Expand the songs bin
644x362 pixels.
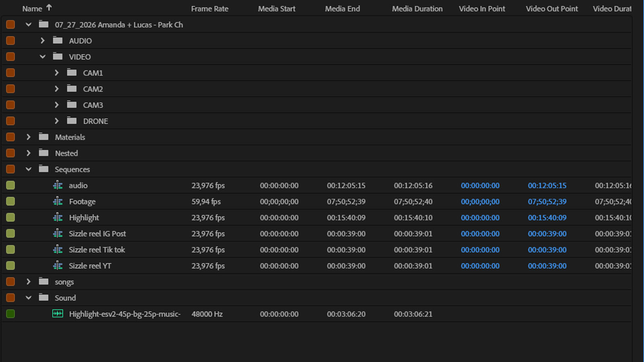click(x=28, y=282)
